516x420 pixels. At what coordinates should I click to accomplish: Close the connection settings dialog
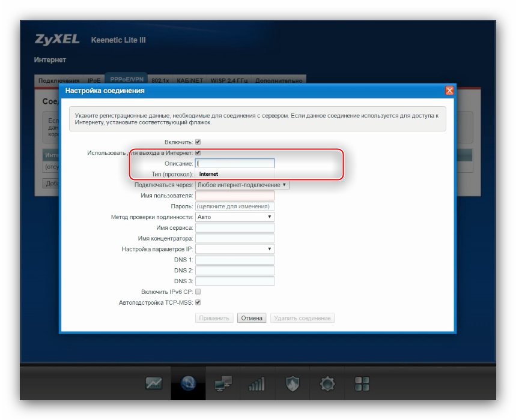point(449,91)
